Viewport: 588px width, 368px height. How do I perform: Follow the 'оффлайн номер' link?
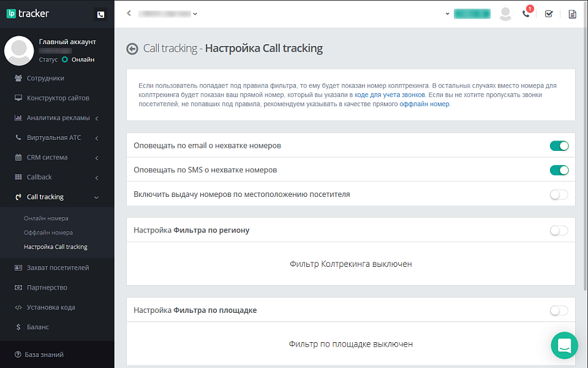coord(424,104)
